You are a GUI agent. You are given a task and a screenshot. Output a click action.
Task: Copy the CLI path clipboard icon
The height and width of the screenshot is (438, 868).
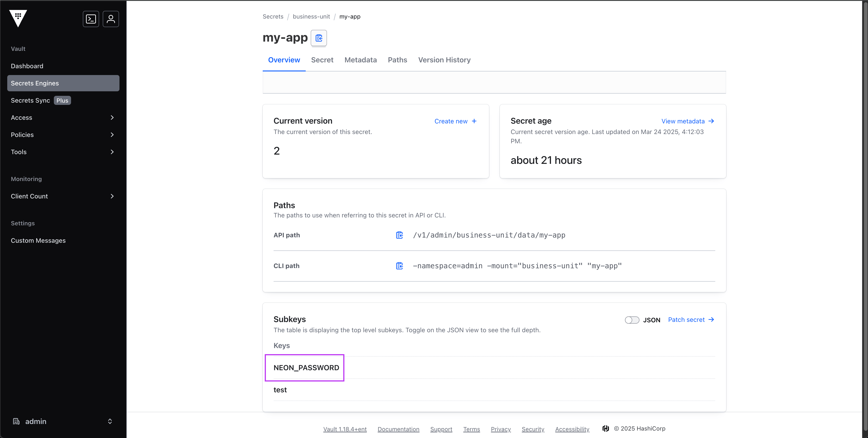pos(399,266)
